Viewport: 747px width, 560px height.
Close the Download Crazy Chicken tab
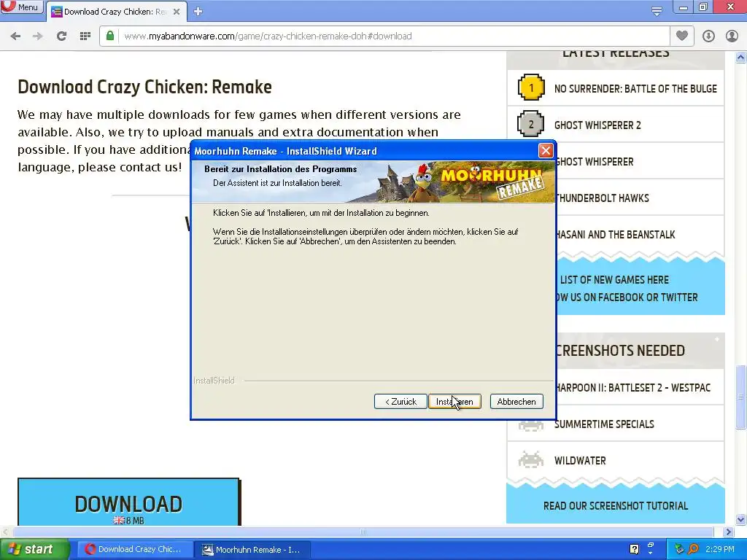click(177, 12)
